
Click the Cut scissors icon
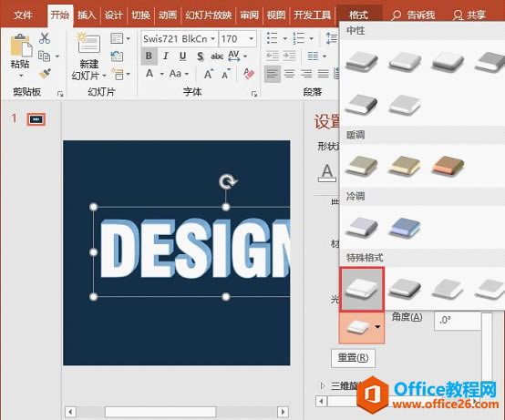[45, 38]
